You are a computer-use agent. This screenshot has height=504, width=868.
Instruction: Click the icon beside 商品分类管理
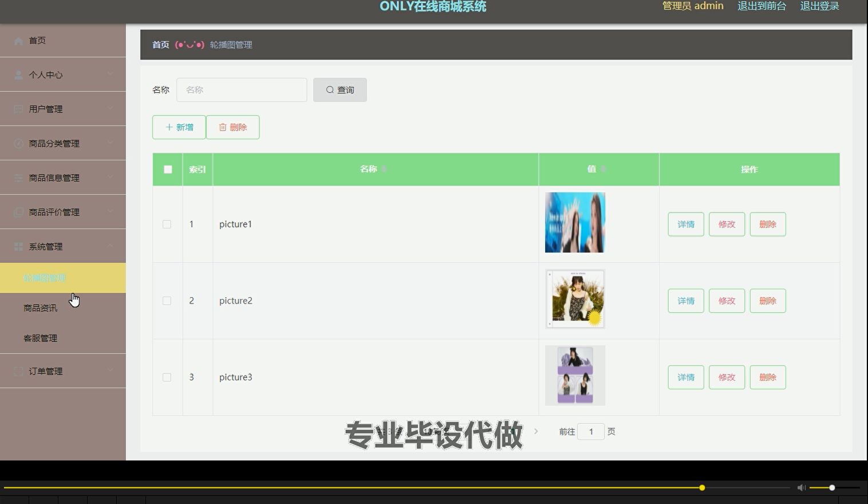pos(18,144)
